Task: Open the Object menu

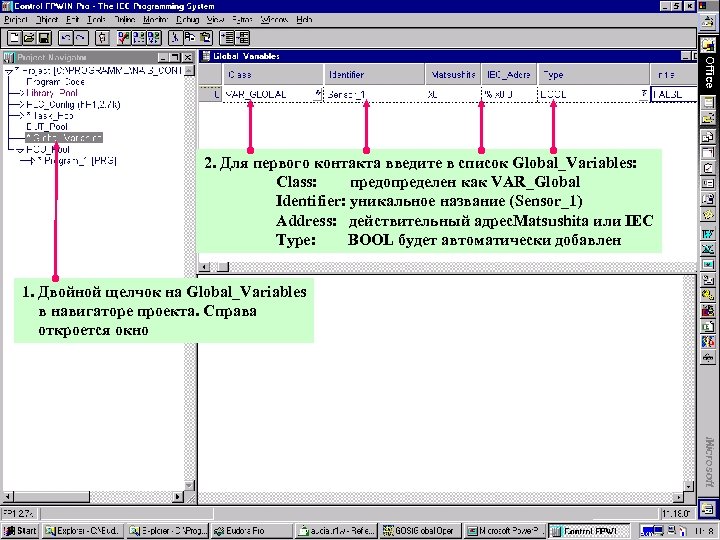Action: pos(47,20)
